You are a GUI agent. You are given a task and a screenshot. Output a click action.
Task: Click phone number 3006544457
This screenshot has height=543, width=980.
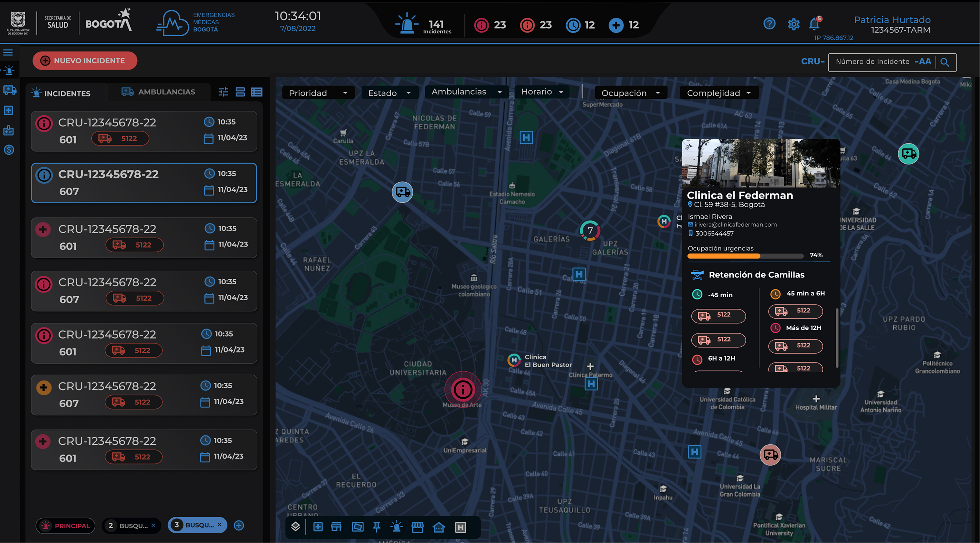tap(714, 234)
